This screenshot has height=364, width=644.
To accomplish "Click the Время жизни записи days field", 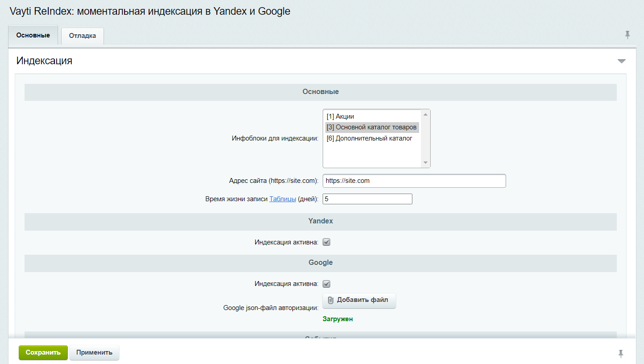I will point(367,199).
